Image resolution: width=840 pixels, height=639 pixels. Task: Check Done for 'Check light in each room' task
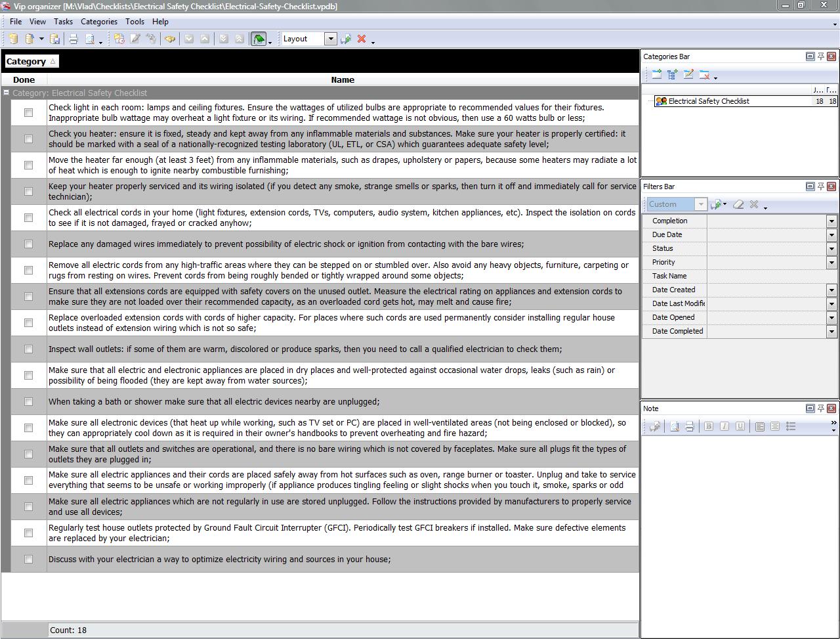pyautogui.click(x=28, y=113)
